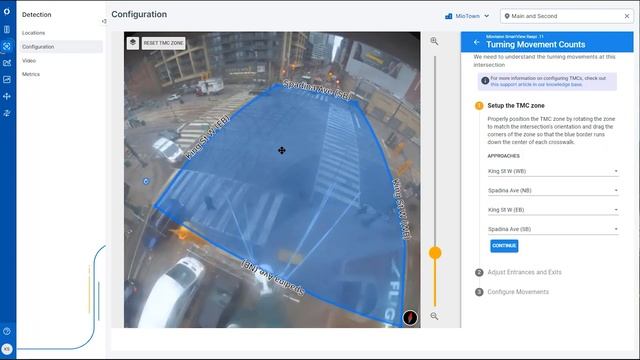The width and height of the screenshot is (640, 360).
Task: Click the King St W (EB) label on zone
Action: click(x=207, y=137)
